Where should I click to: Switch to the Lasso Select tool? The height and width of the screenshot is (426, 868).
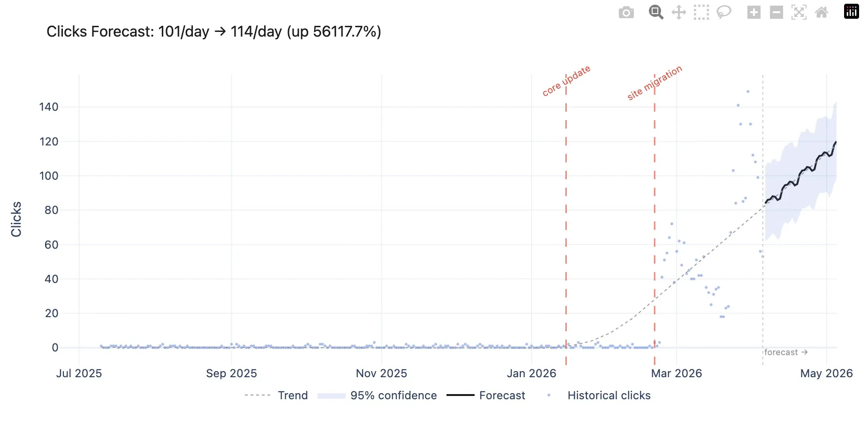pos(723,12)
